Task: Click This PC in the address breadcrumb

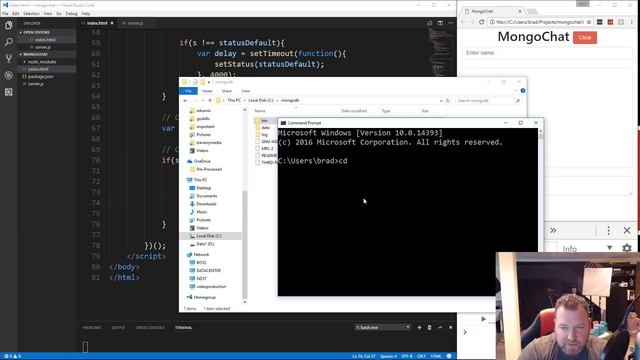Action: 234,100
